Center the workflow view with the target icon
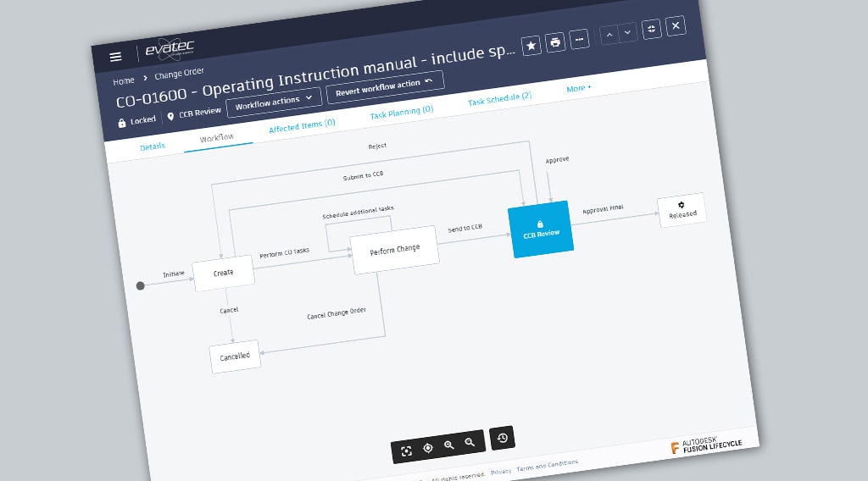868x481 pixels. click(428, 448)
